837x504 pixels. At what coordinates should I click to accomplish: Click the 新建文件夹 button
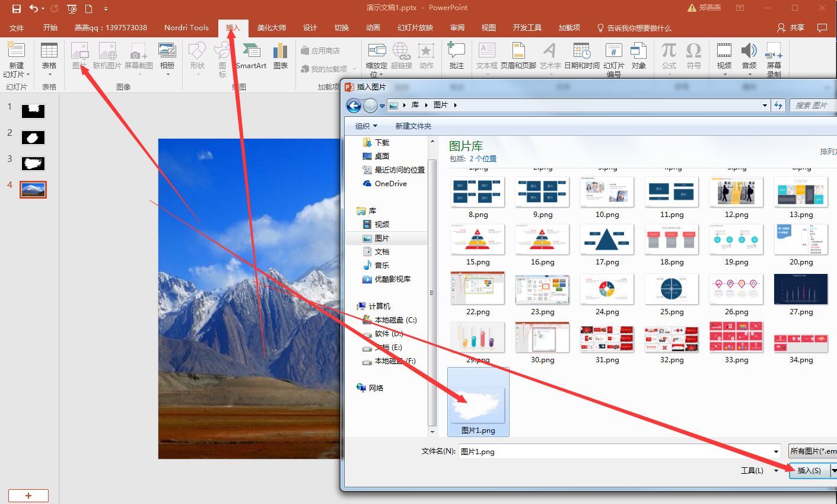(x=413, y=126)
